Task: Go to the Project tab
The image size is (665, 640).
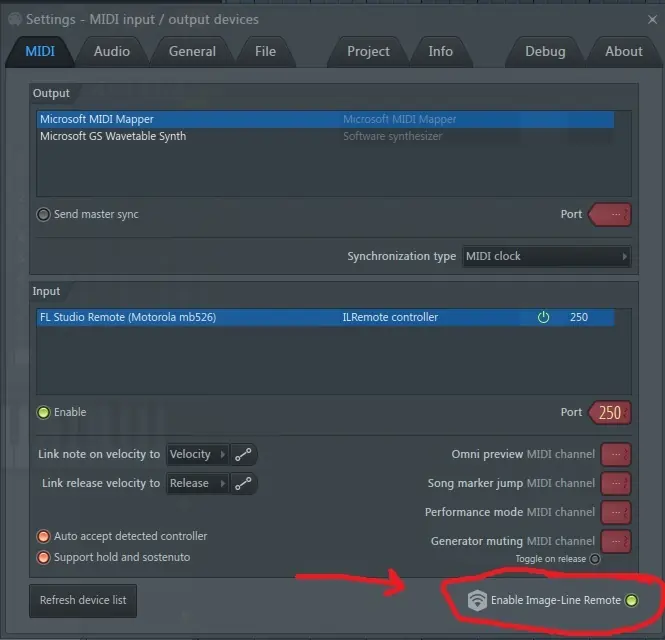Action: tap(368, 51)
